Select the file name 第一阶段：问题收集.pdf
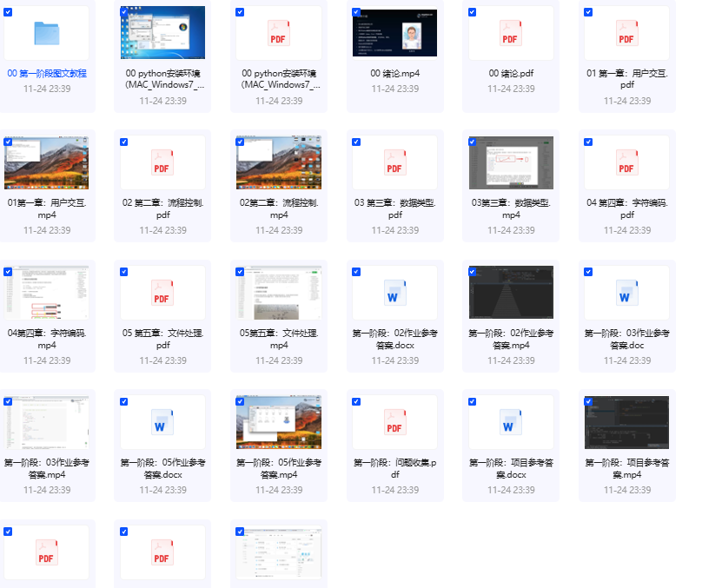Image resolution: width=702 pixels, height=588 pixels. pos(394,468)
